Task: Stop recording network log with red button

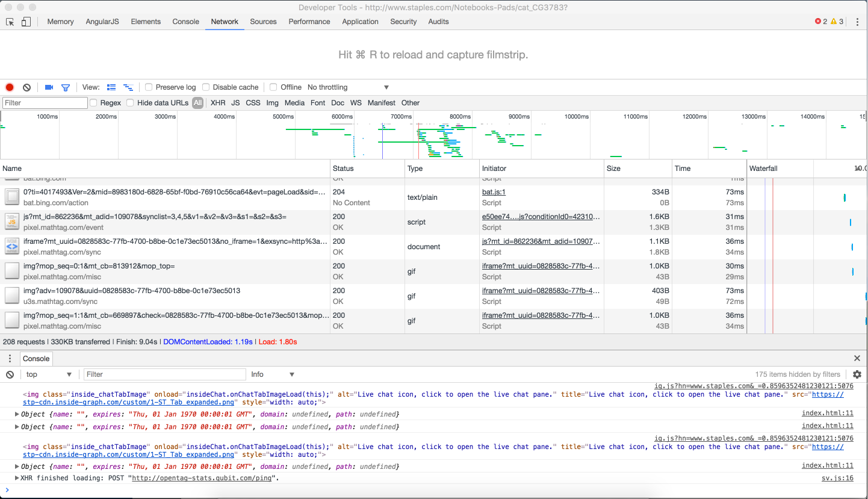Action: [10, 87]
